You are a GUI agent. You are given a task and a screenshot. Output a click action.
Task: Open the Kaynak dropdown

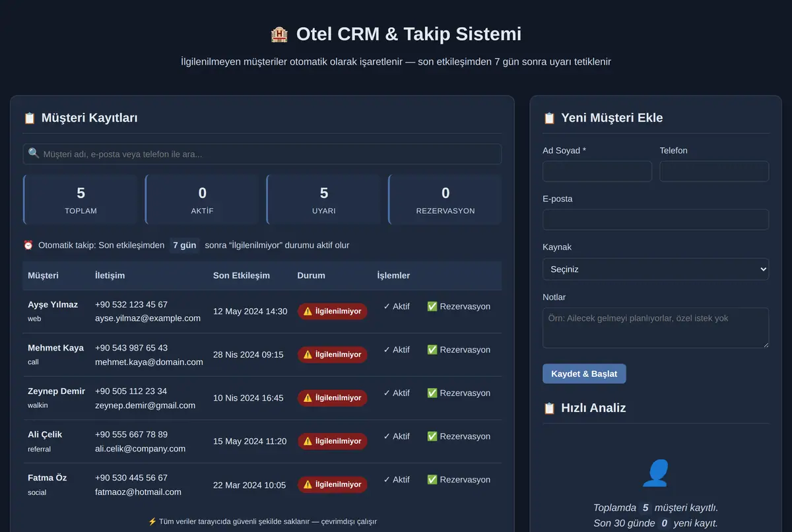(656, 269)
